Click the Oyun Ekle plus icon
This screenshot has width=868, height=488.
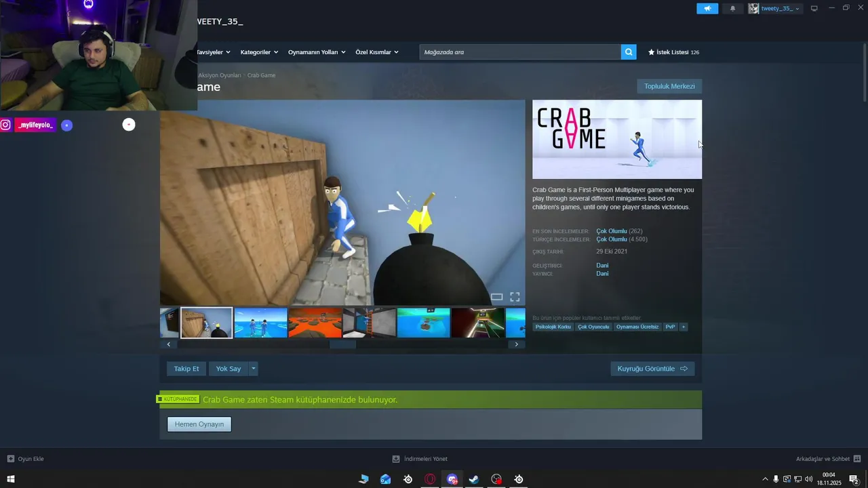coord(11,459)
